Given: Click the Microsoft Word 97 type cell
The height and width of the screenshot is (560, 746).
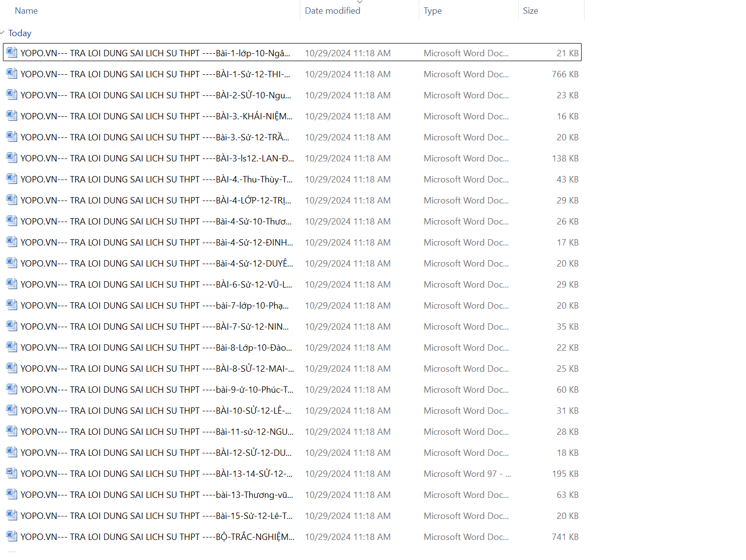Looking at the screenshot, I should (x=467, y=473).
